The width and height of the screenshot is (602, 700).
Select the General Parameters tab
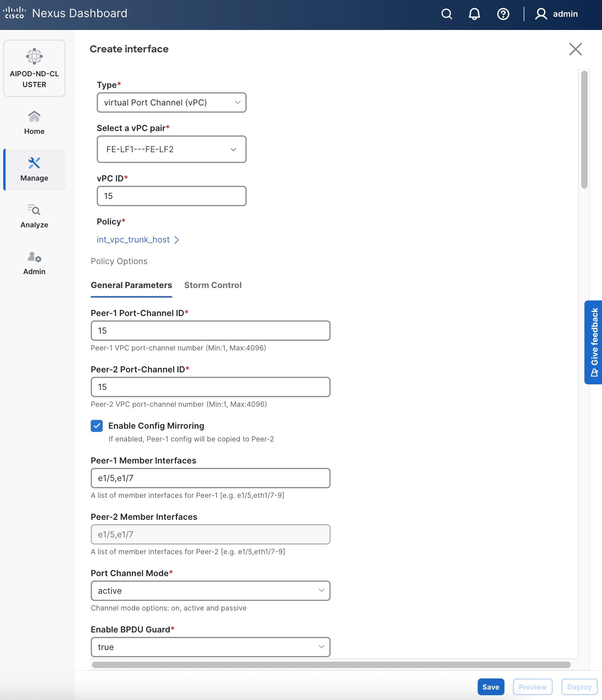(x=131, y=285)
